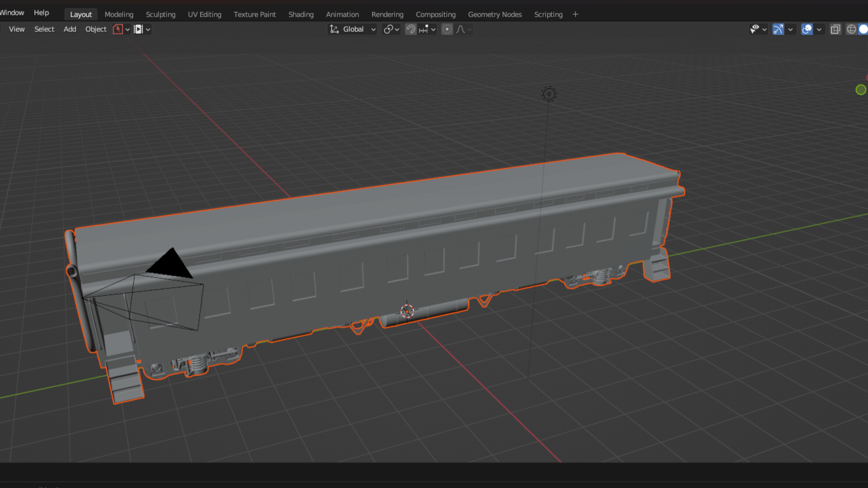Click the snap increment icon
This screenshot has height=488, width=868.
point(423,29)
